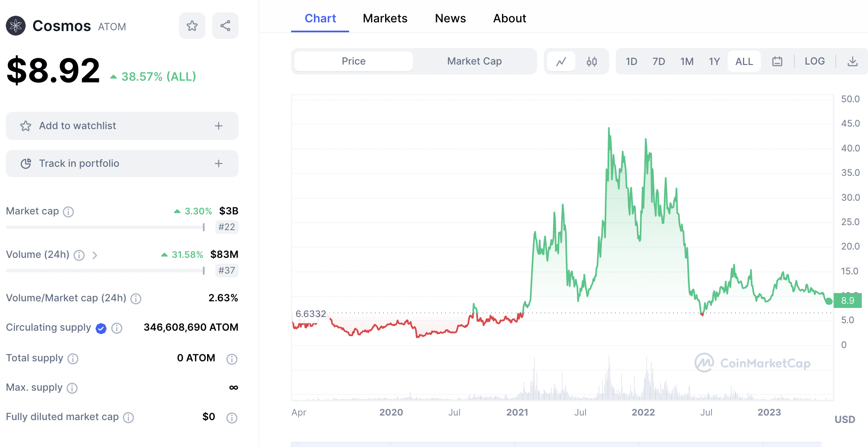Open the About tab
This screenshot has height=447, width=868.
(510, 18)
